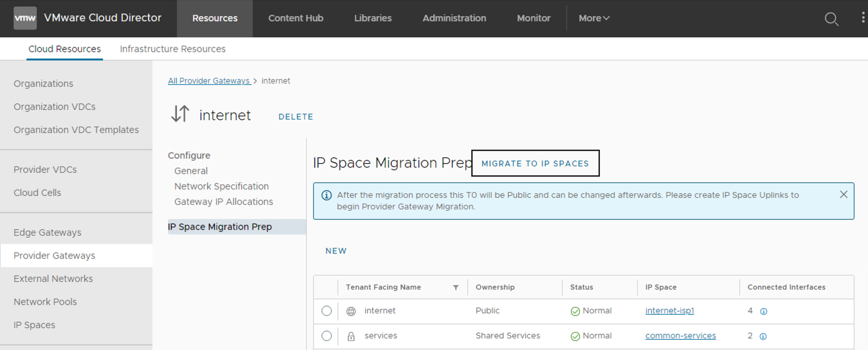Click the filter icon on Tenant Facing Name
868x350 pixels.
click(x=456, y=288)
